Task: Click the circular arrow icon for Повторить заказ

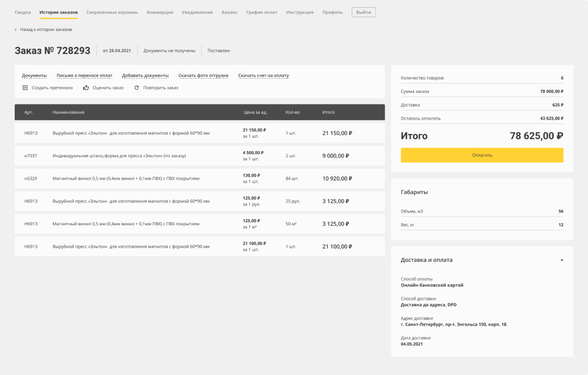Action: pos(136,88)
